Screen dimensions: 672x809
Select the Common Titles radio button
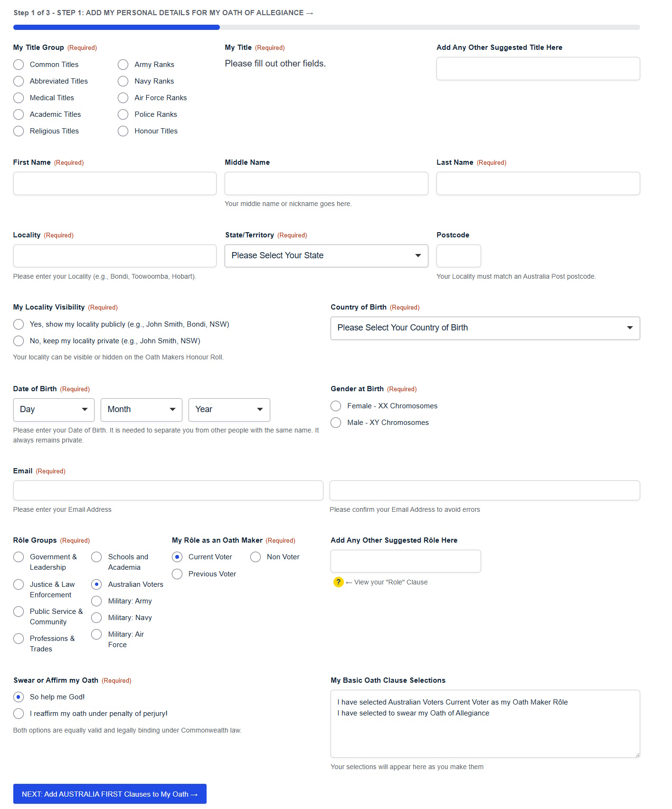[19, 65]
